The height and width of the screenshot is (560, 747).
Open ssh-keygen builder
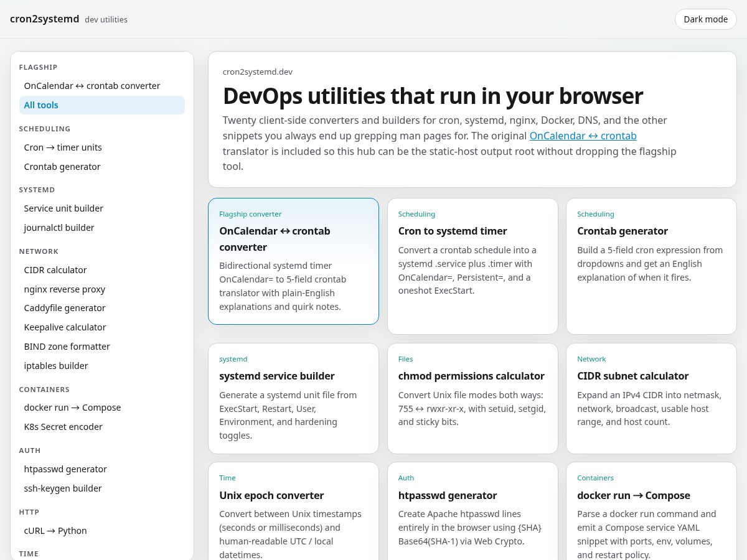[102, 488]
